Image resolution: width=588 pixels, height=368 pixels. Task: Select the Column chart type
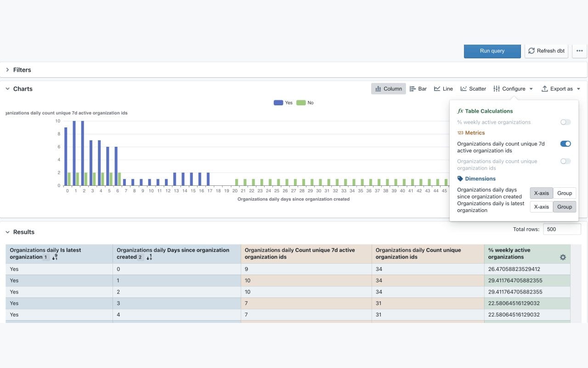[x=388, y=88]
